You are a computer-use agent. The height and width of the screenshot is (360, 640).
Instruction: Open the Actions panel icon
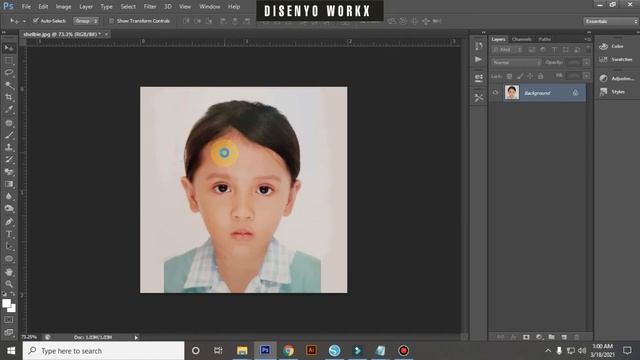point(479,60)
